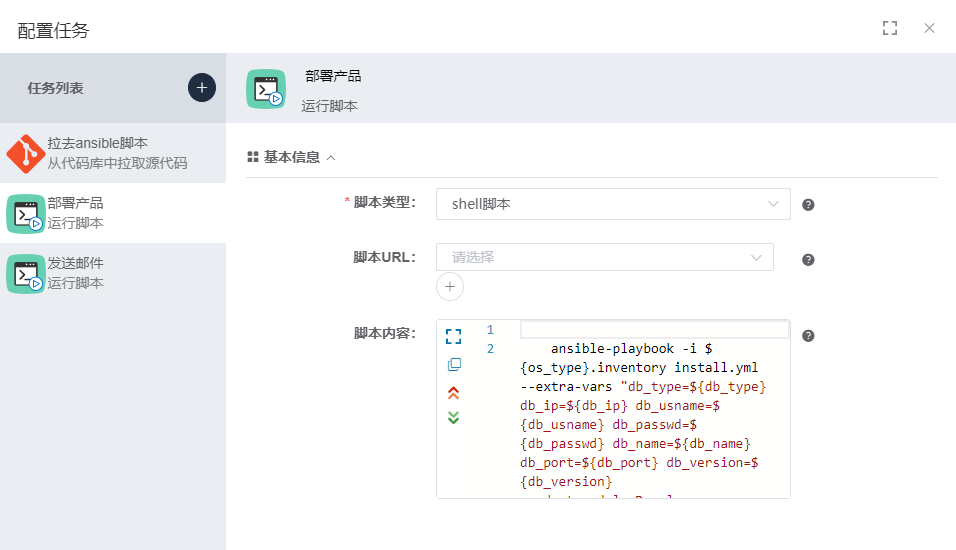The image size is (956, 550).
Task: Click the script icon in the 部署产品 header
Action: pos(266,89)
